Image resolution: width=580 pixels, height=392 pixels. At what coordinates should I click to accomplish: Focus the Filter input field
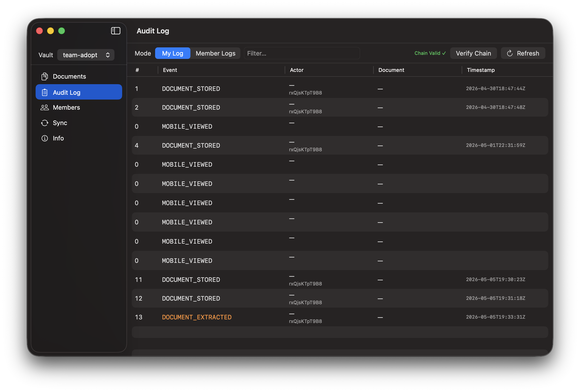tap(302, 53)
